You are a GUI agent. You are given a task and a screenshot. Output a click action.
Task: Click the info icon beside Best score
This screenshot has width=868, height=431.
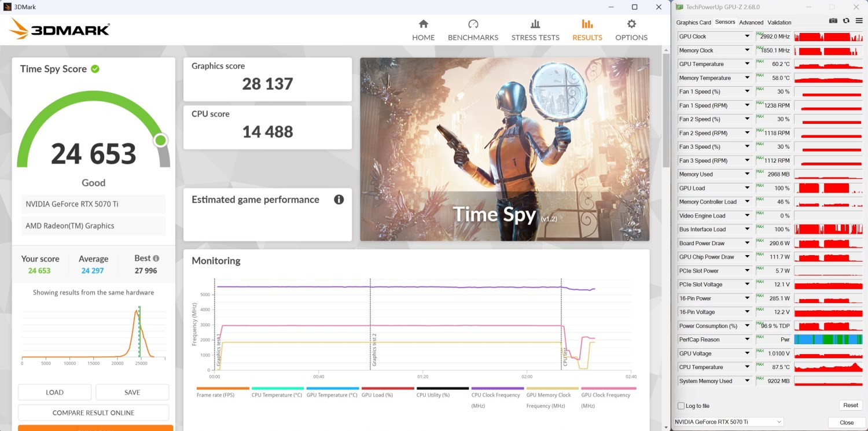pyautogui.click(x=156, y=259)
